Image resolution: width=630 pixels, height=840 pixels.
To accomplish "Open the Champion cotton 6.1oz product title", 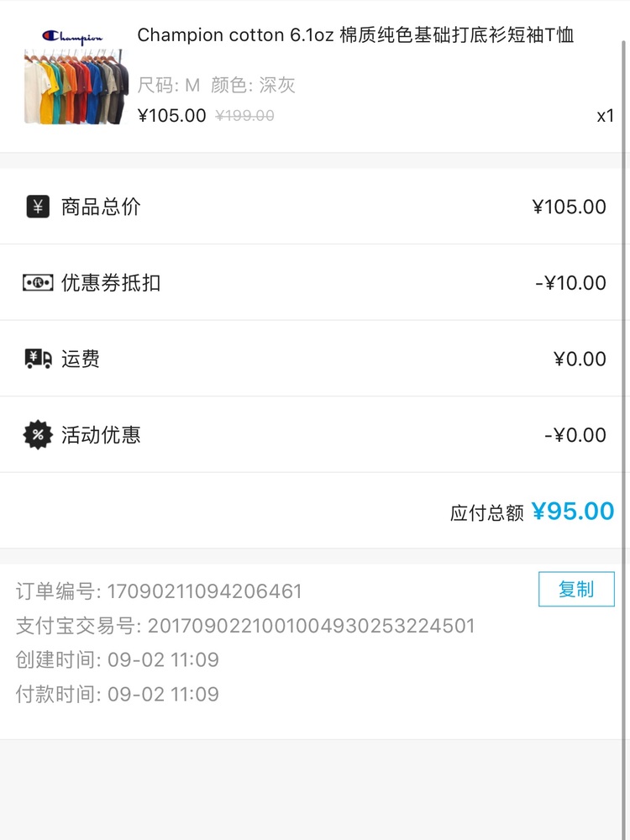I will click(355, 34).
